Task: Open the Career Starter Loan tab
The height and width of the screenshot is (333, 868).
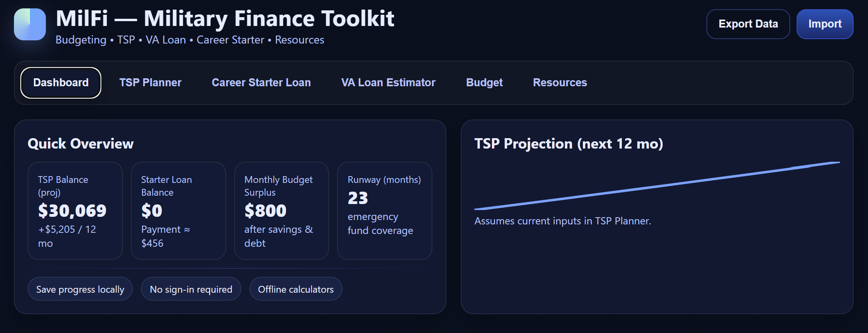Action: [261, 83]
